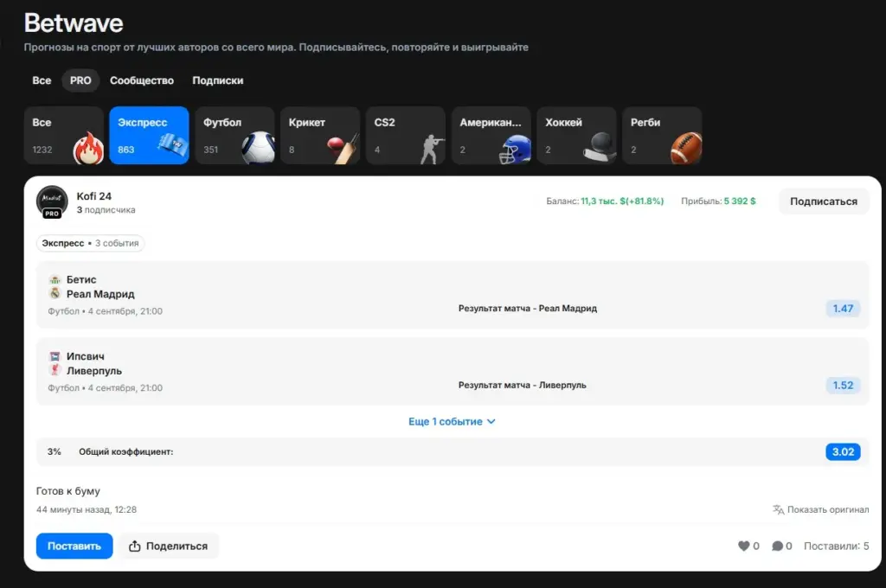
Task: Click Результат матча - Реал Мадрид text
Action: [x=527, y=309]
